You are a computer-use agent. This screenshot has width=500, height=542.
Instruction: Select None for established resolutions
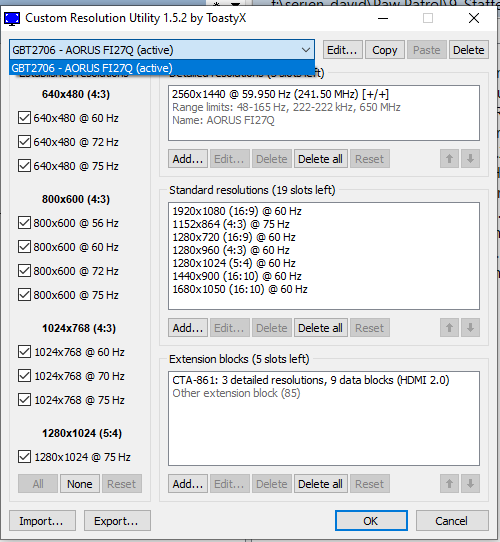coord(80,484)
